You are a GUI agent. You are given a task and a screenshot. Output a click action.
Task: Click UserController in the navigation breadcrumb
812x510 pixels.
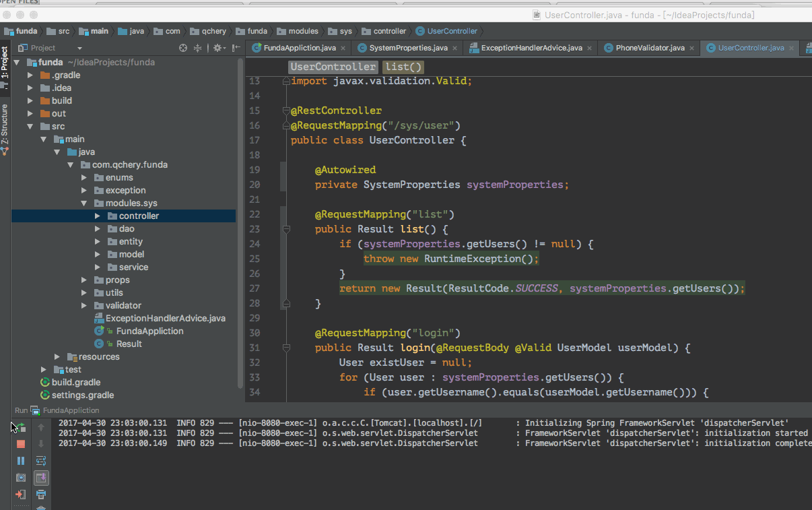(x=447, y=31)
